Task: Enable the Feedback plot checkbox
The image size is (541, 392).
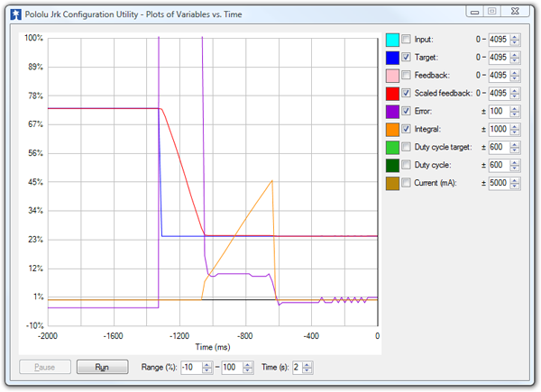Action: click(x=407, y=76)
